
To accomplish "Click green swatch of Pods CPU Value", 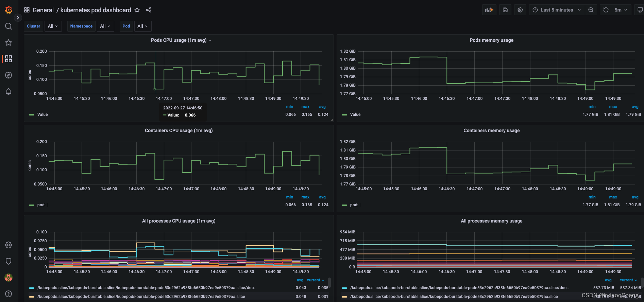I will tap(32, 115).
